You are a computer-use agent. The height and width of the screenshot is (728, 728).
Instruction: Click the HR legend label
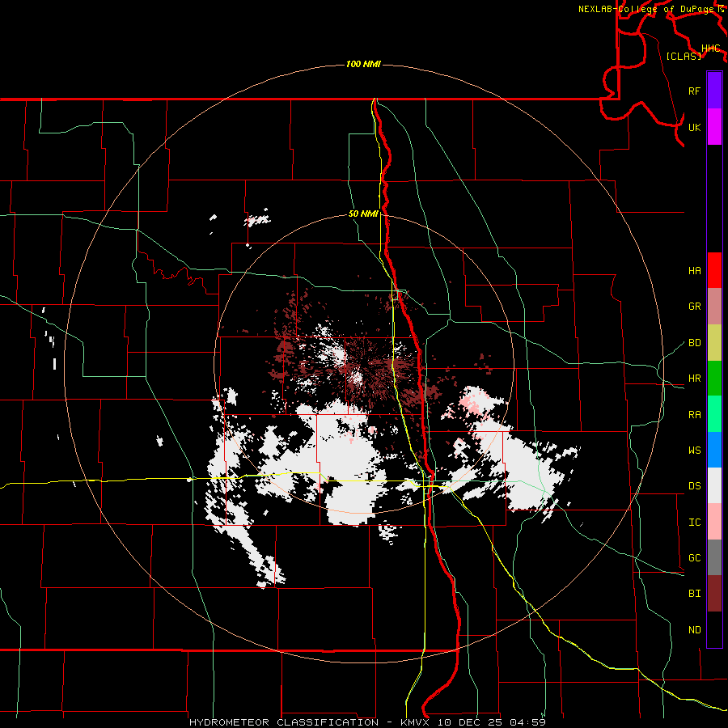[694, 379]
